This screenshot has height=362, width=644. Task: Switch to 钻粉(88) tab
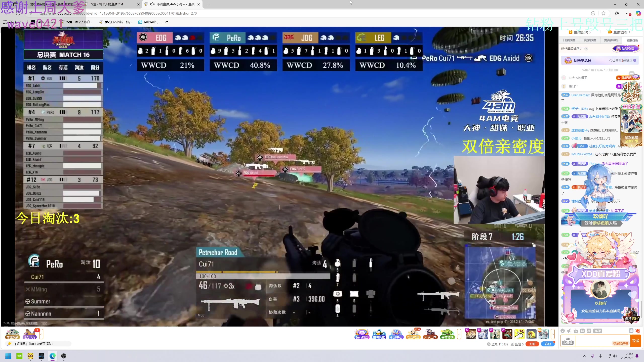[x=632, y=40]
